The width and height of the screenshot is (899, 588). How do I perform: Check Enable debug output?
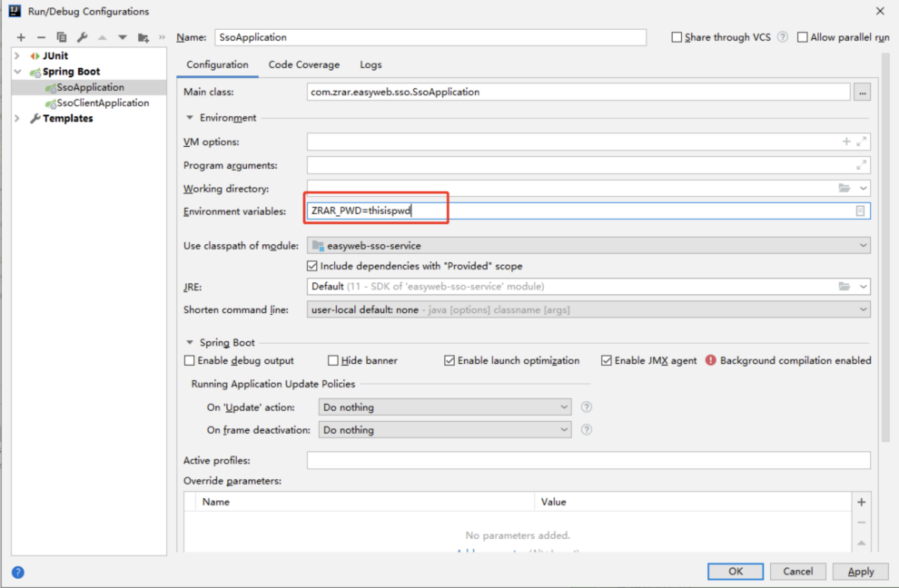pyautogui.click(x=189, y=360)
